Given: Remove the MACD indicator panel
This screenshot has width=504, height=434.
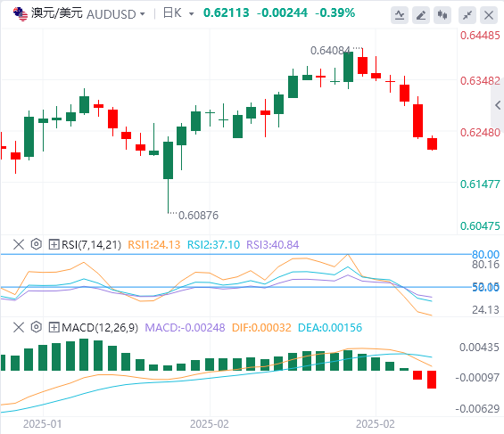Looking at the screenshot, I should click(19, 327).
